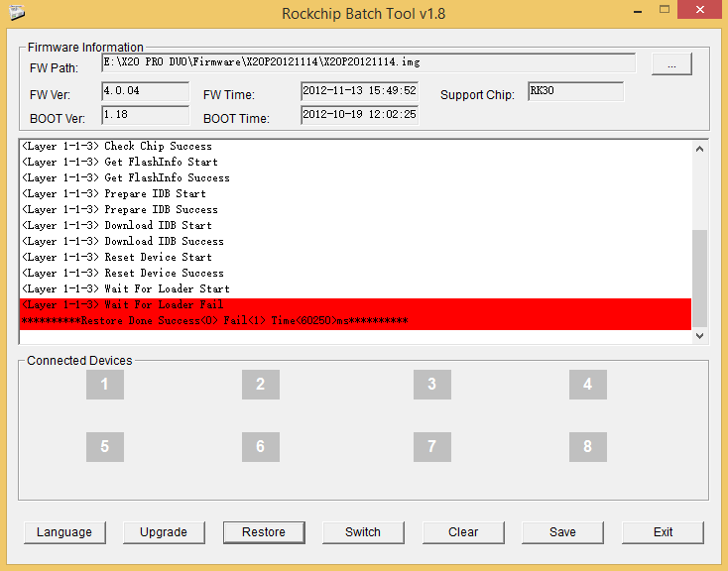Select red log line 'Wait For Loader Fail'
Image resolution: width=728 pixels, height=571 pixels.
pyautogui.click(x=356, y=305)
